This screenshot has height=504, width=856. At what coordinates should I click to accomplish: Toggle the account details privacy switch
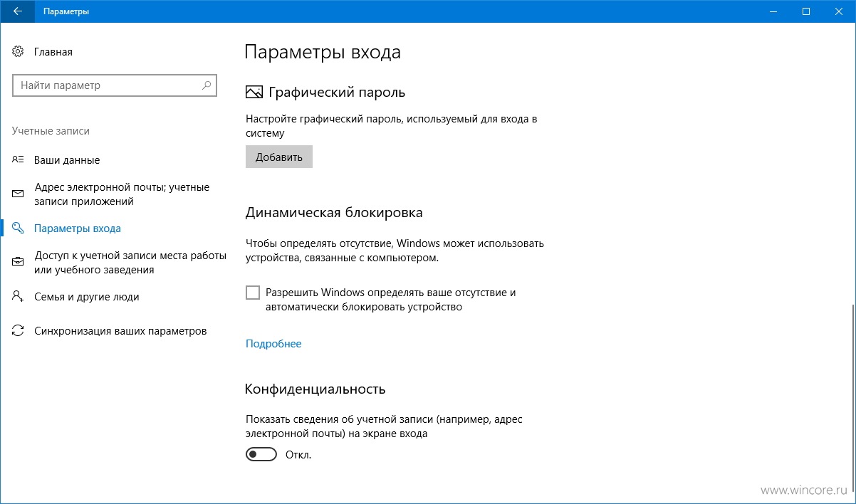tap(261, 454)
